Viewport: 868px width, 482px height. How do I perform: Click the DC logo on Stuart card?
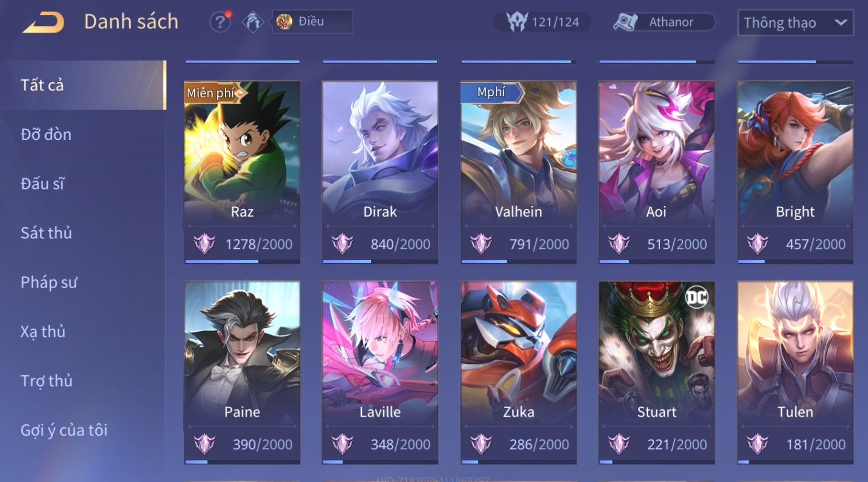pyautogui.click(x=696, y=297)
